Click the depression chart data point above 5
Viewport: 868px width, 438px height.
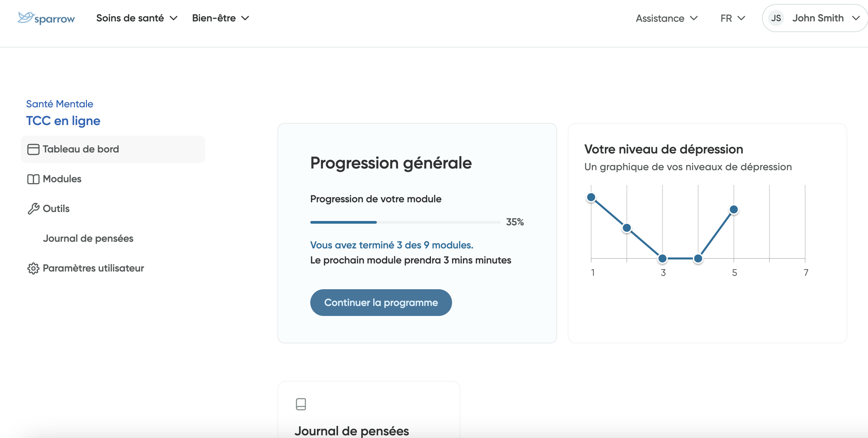tap(734, 209)
